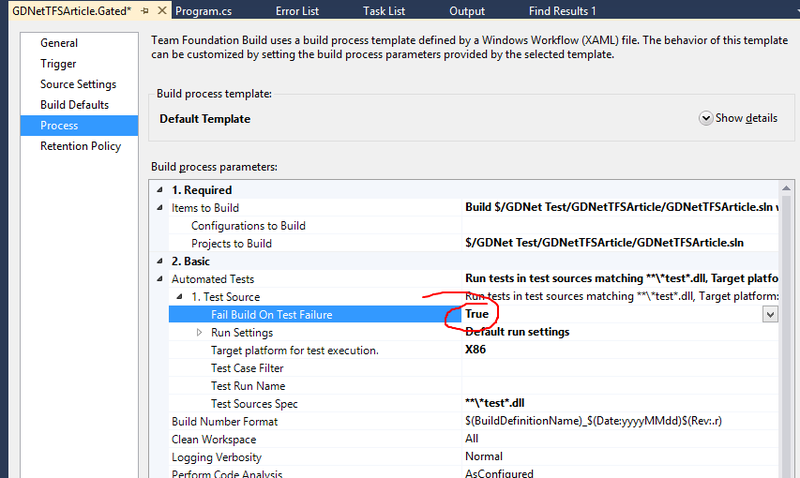Viewport: 800px width, 478px height.
Task: Click Default run settings value
Action: pos(517,332)
